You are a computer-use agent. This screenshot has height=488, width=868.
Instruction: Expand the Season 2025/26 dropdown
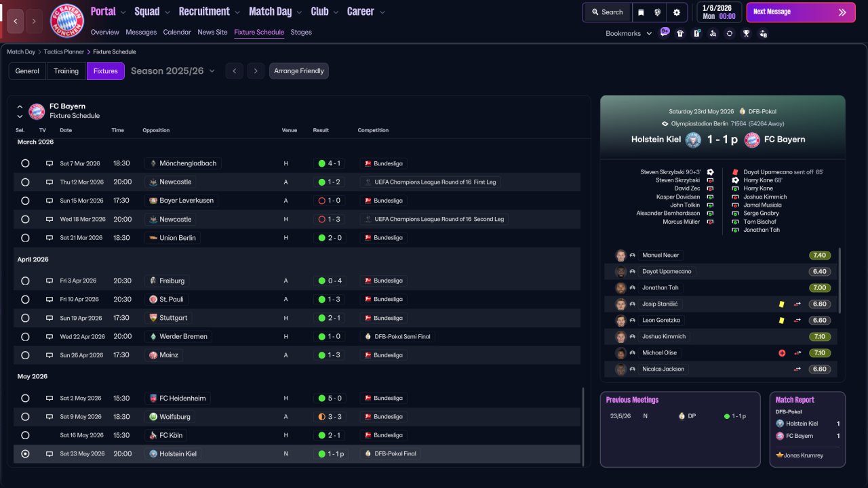coord(173,71)
